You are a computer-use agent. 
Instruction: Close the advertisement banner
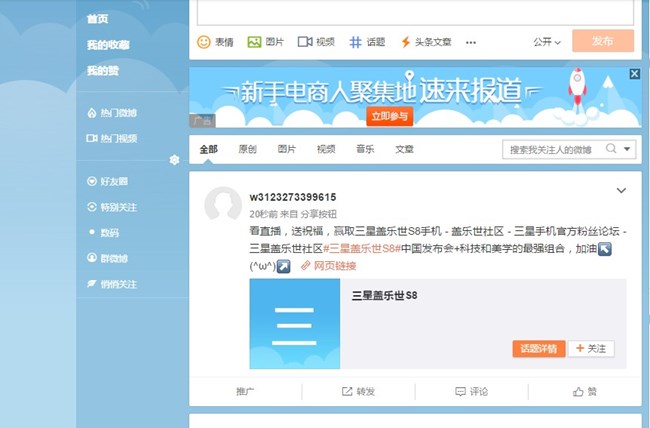(634, 74)
